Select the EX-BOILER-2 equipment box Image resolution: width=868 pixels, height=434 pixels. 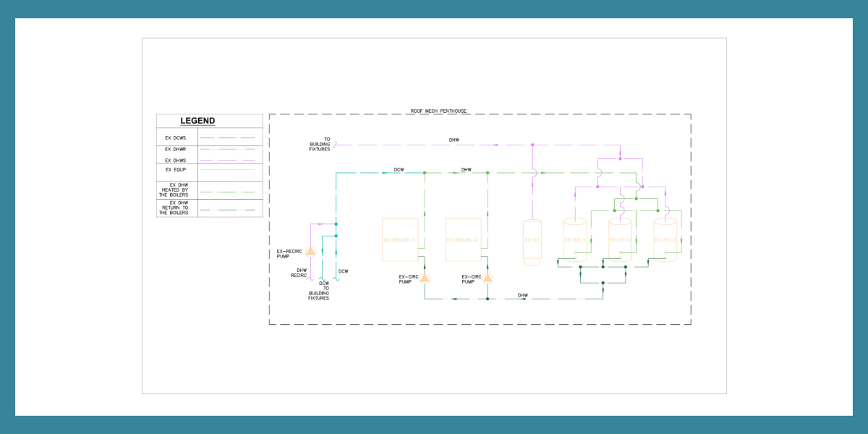tap(463, 239)
